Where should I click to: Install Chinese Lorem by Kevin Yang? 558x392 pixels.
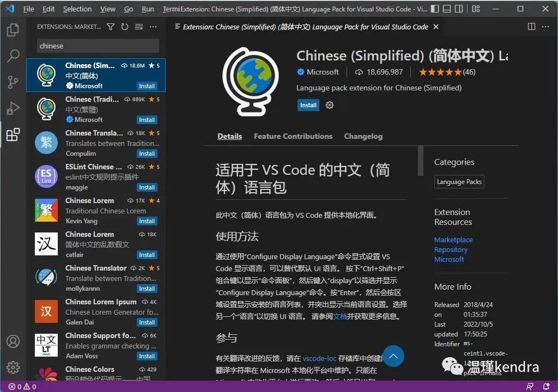point(147,221)
